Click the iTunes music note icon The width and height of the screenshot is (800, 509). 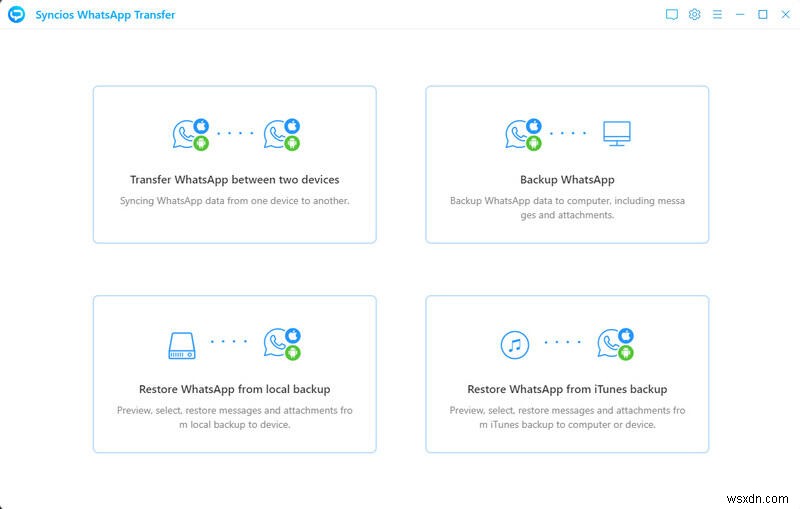(514, 345)
